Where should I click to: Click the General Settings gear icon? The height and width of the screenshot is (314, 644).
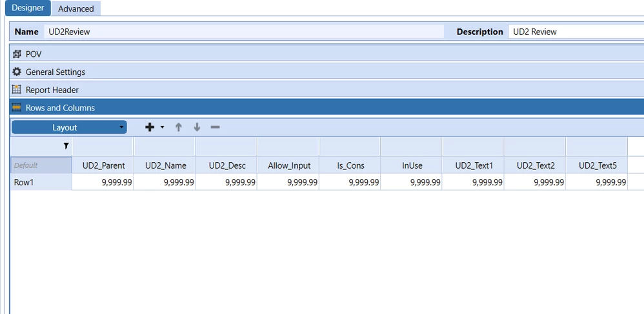[16, 72]
